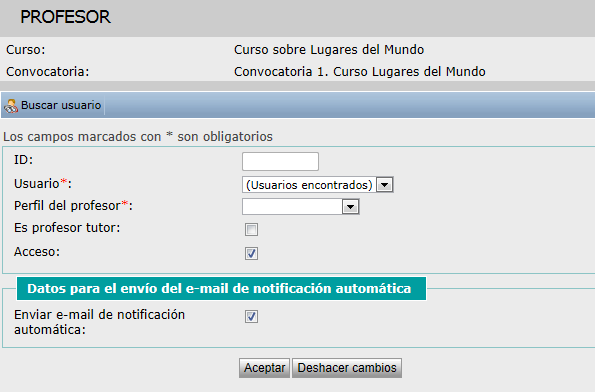The height and width of the screenshot is (392, 595).
Task: Click the PROFESOR page heading
Action: [65, 17]
